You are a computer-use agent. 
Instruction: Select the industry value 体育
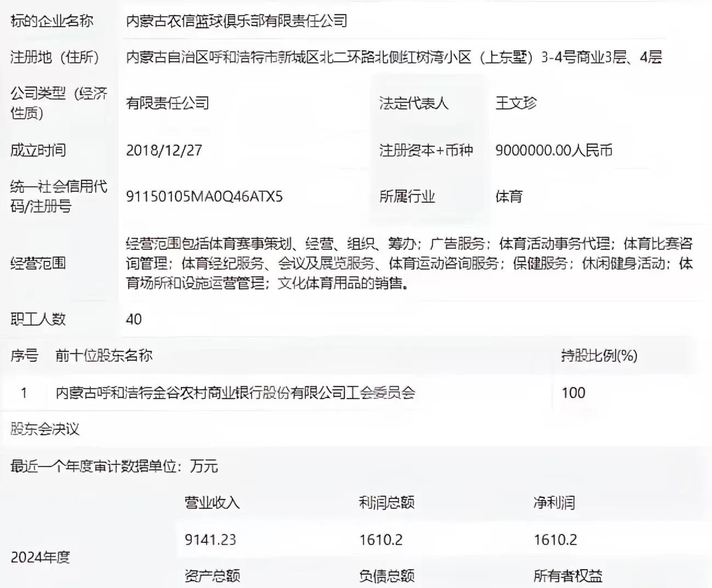click(x=509, y=196)
